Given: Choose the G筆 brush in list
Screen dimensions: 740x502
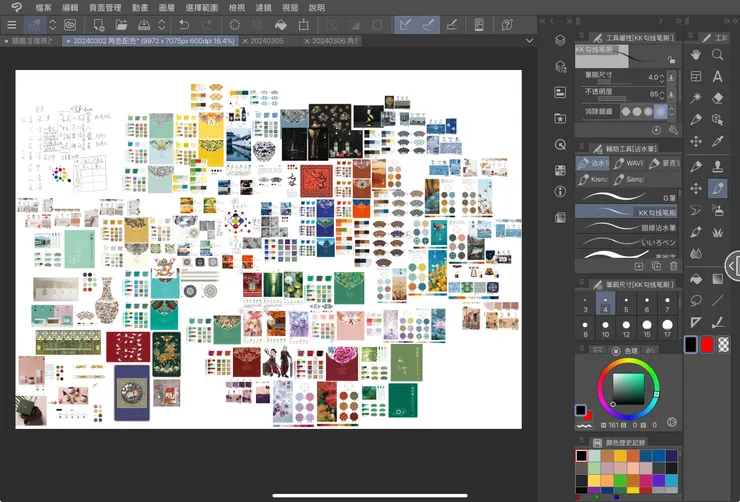Looking at the screenshot, I should [x=628, y=196].
